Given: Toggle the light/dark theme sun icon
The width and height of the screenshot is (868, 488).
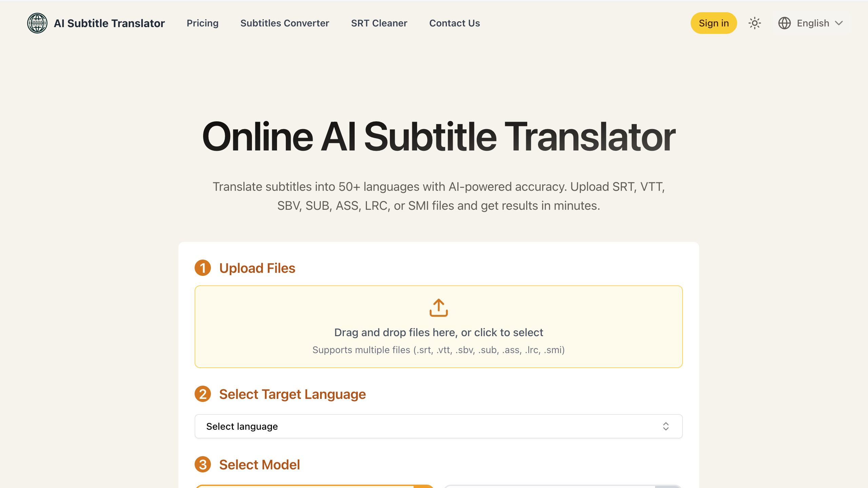Looking at the screenshot, I should 755,23.
